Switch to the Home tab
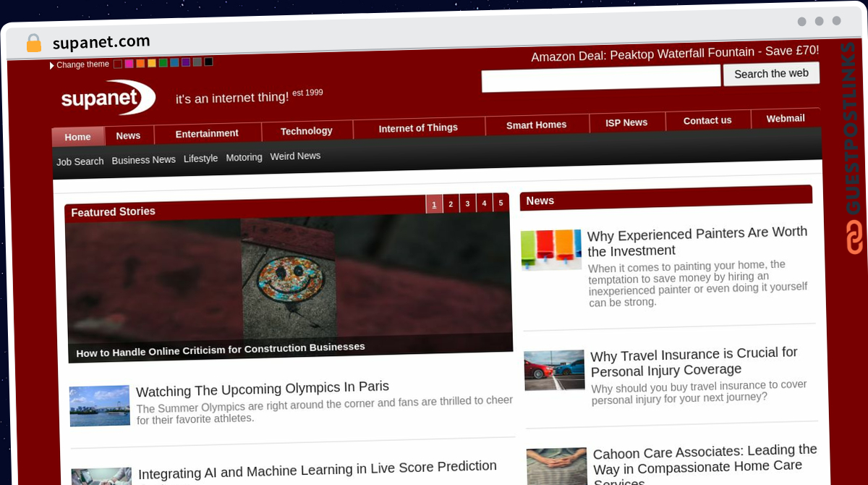The image size is (868, 485). (77, 137)
